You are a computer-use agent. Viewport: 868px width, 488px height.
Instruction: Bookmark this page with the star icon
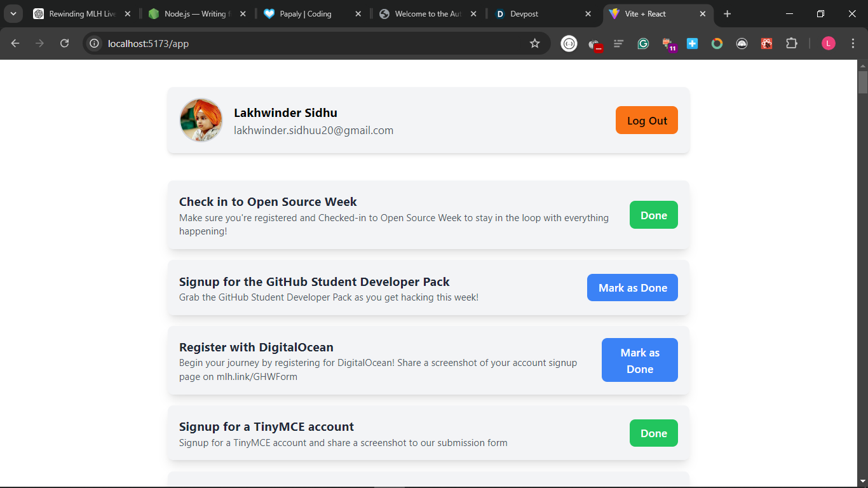pos(534,43)
